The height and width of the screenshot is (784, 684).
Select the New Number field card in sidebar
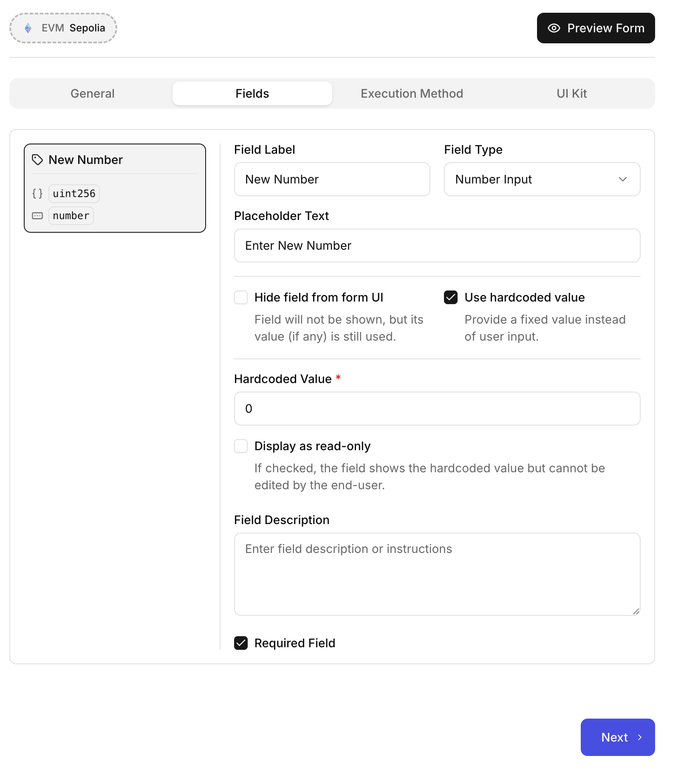(115, 188)
